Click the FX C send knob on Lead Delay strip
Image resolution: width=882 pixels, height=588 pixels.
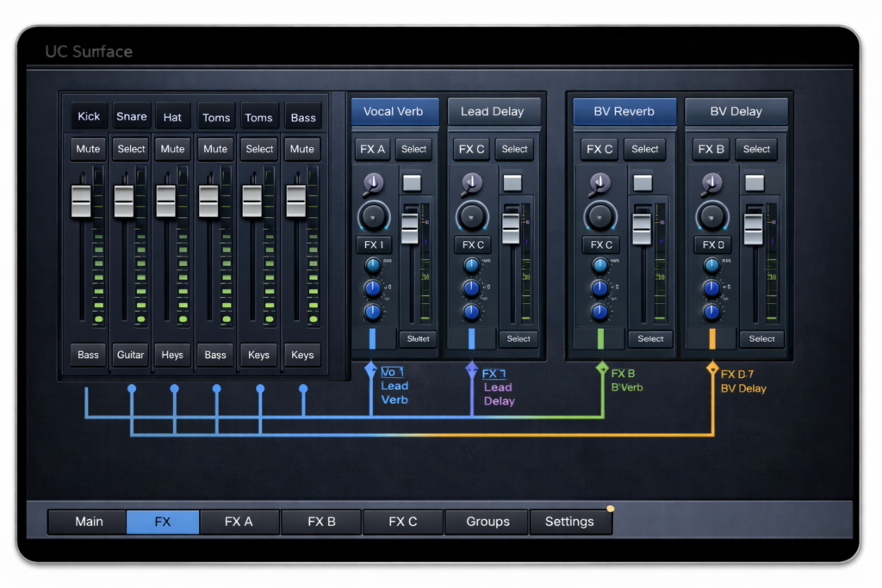472,216
